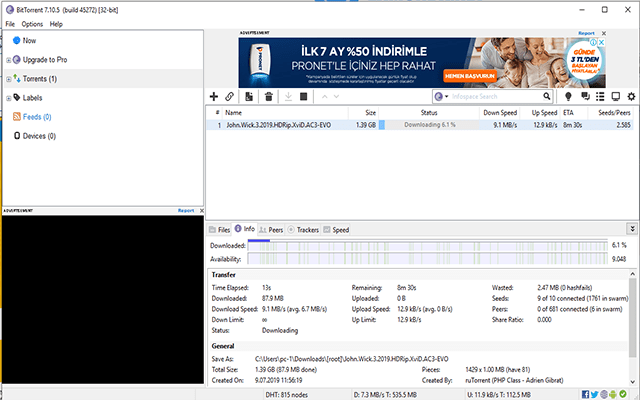The image size is (640, 400).
Task: Expand the Upgrade to Pro node
Action: pos(9,60)
